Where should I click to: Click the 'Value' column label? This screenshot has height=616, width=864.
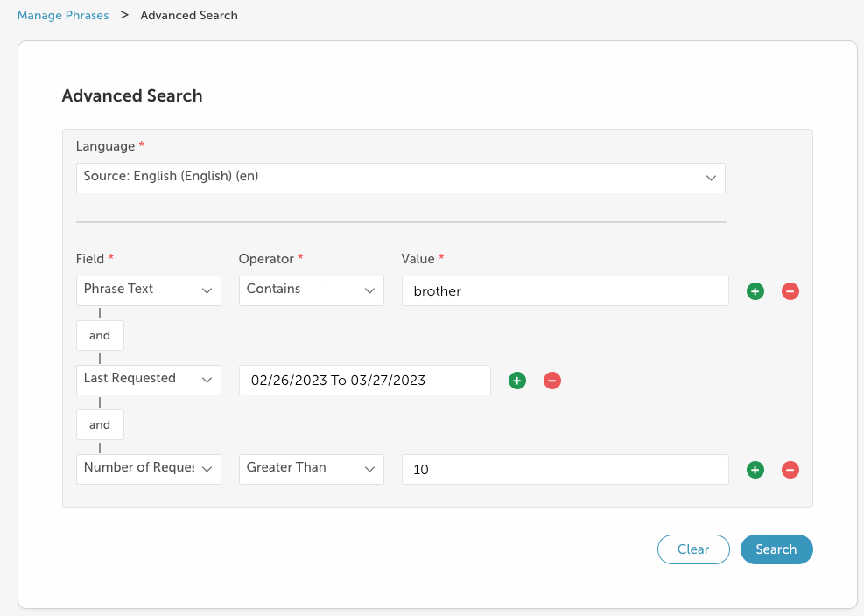click(418, 259)
